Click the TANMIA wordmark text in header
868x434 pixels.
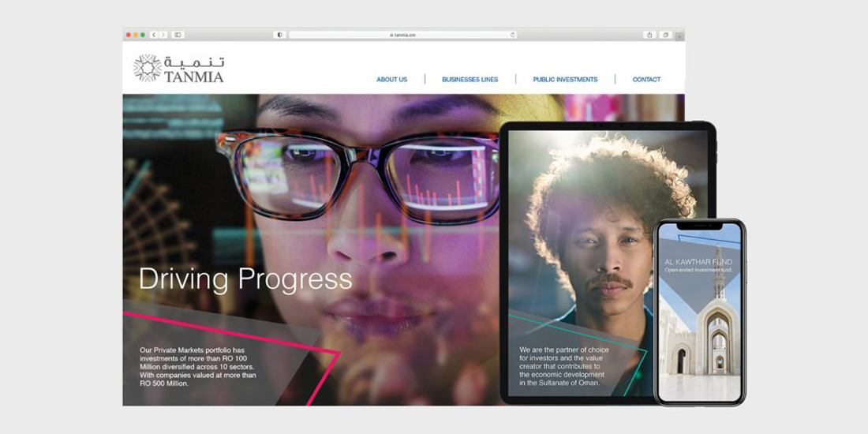point(194,77)
